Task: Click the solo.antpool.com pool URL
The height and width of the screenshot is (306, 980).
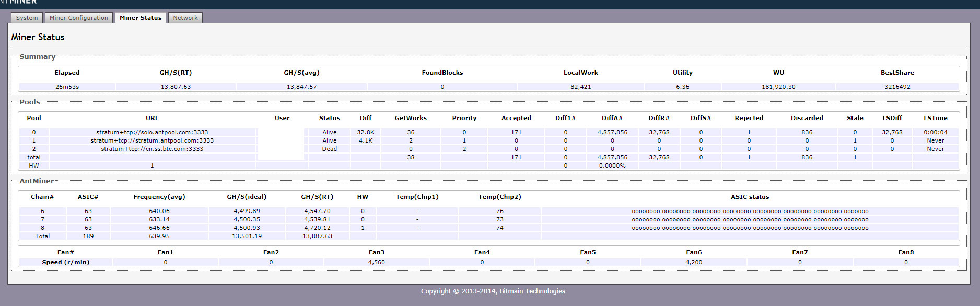Action: click(x=152, y=132)
